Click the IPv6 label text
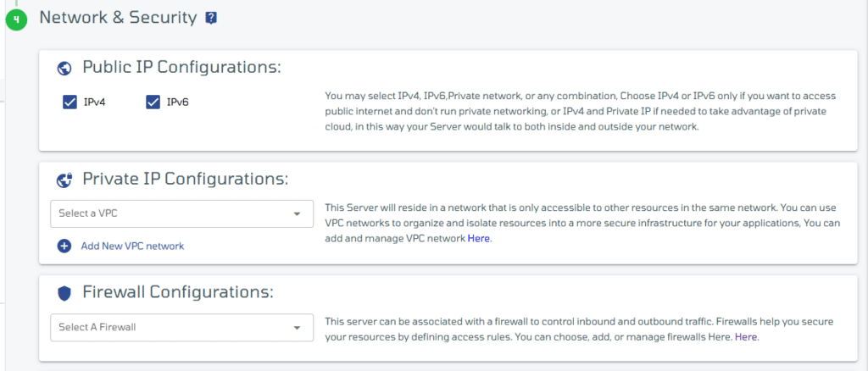Image resolution: width=868 pixels, height=371 pixels. pos(178,102)
